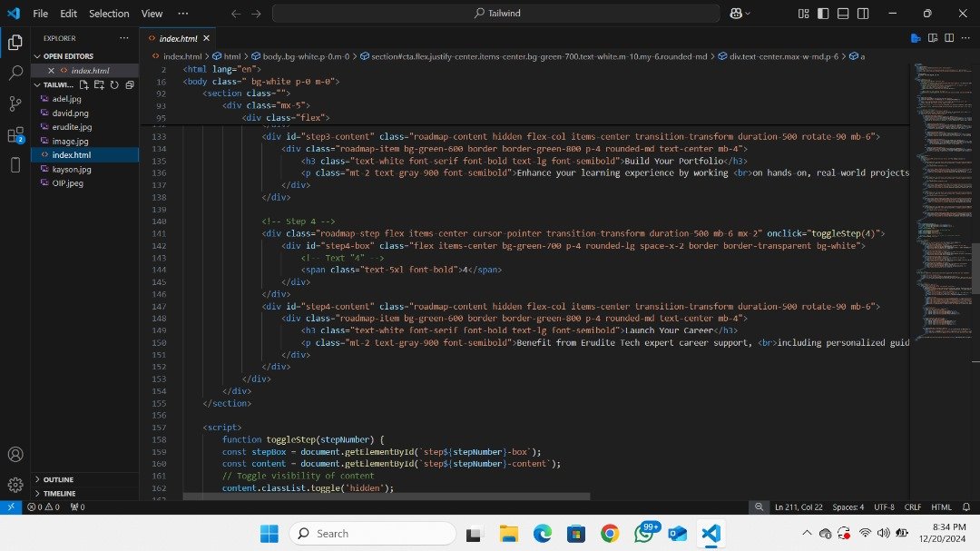
Task: Create a new file in the TAILWIND folder
Action: point(83,84)
